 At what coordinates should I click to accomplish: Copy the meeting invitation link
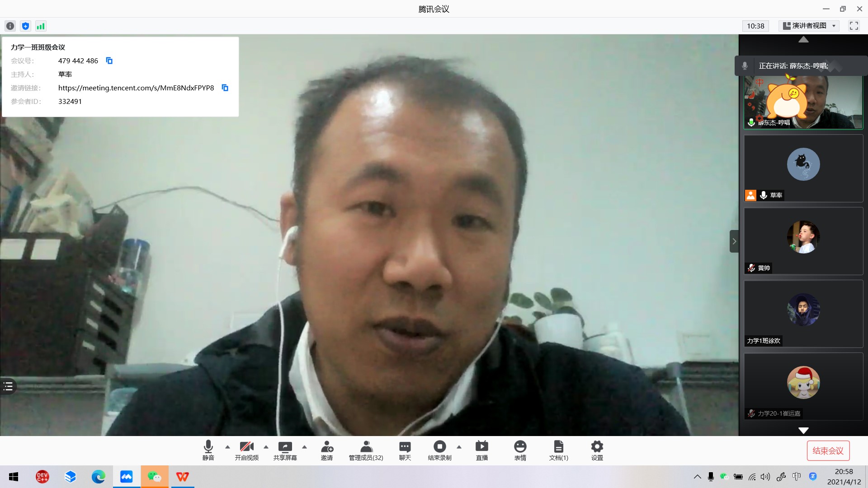[x=225, y=88]
